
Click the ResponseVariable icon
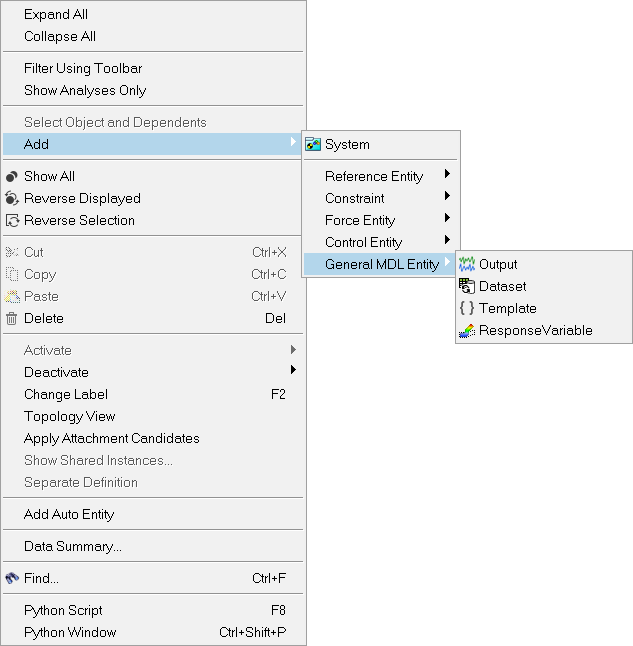pyautogui.click(x=467, y=331)
